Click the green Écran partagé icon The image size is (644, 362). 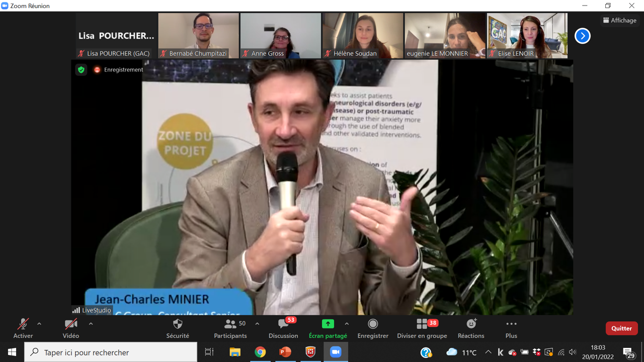[328, 324]
